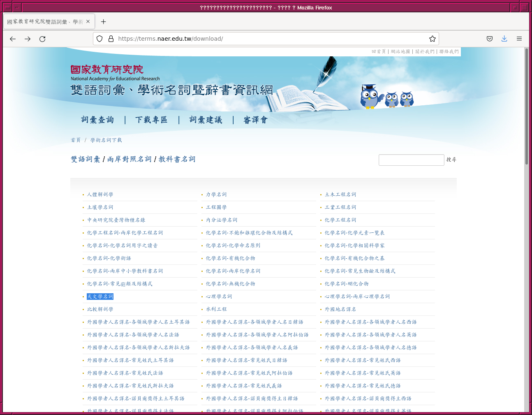This screenshot has width=532, height=415.
Task: Click the Forward navigation arrow
Action: (x=28, y=39)
